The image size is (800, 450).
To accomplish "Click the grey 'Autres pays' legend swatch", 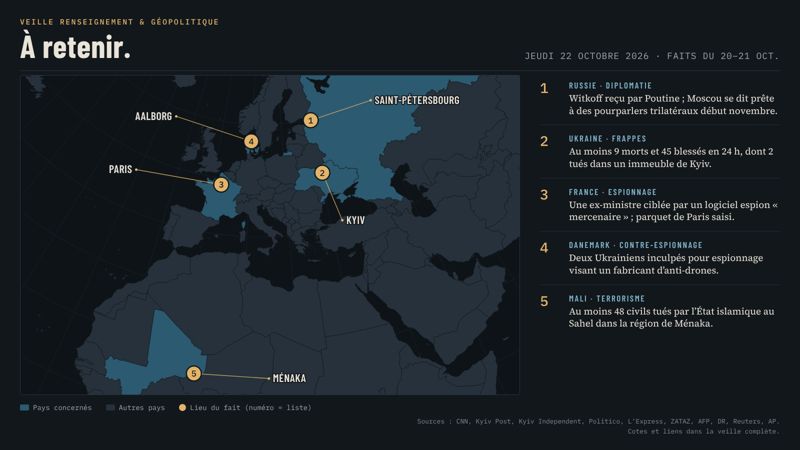I will [x=110, y=408].
